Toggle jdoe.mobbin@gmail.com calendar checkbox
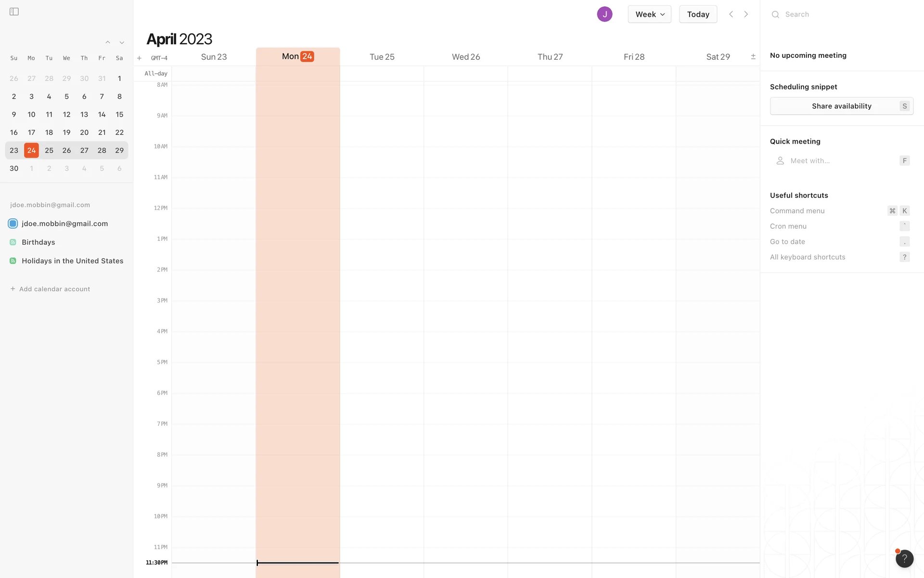 (x=13, y=223)
